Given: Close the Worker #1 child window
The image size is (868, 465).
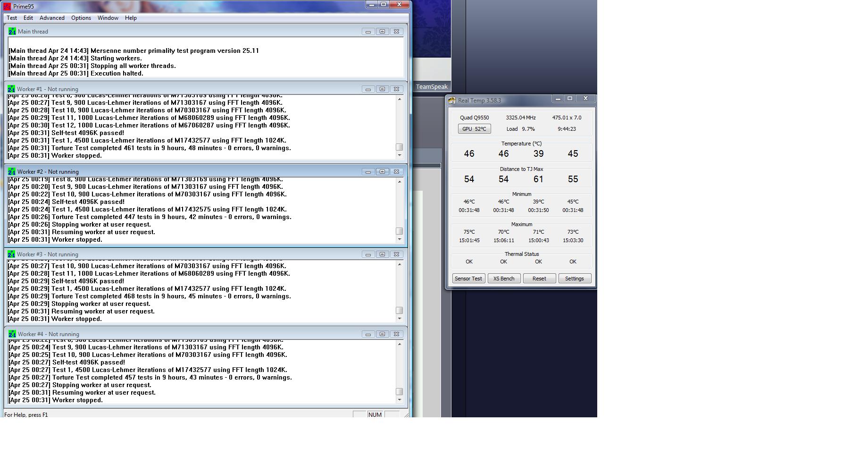Looking at the screenshot, I should click(397, 89).
